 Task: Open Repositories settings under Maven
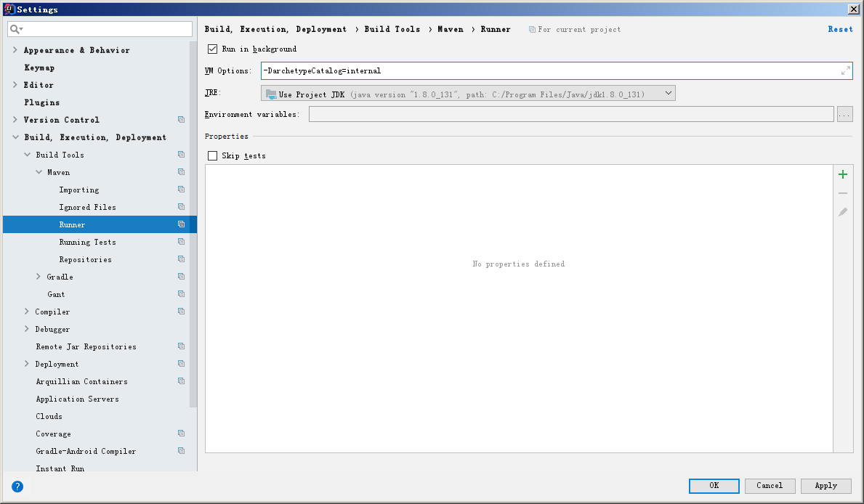(x=86, y=259)
